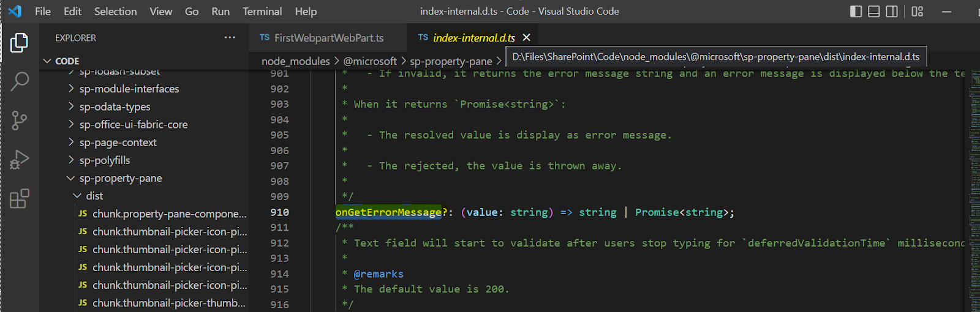The width and height of the screenshot is (980, 312).
Task: Click Promise<string> type on line 910
Action: (x=682, y=212)
